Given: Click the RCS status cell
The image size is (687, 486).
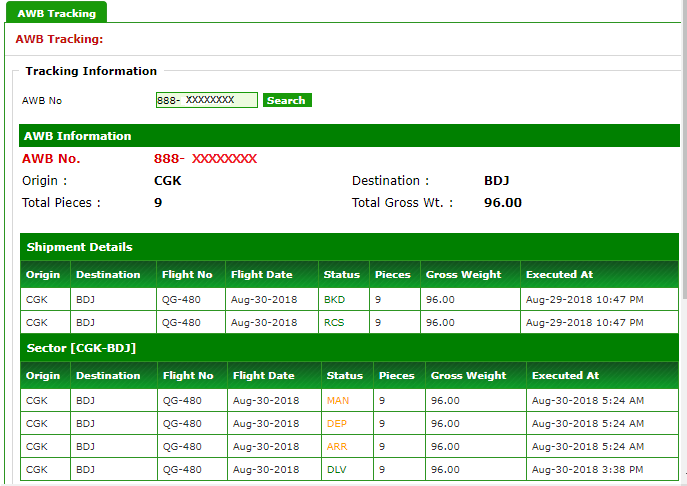Looking at the screenshot, I should point(344,323).
